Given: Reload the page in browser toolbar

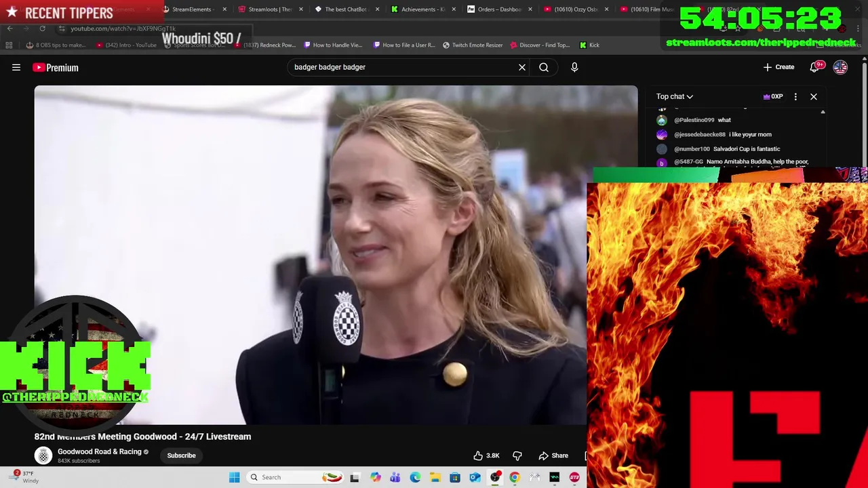Looking at the screenshot, I should [x=42, y=28].
